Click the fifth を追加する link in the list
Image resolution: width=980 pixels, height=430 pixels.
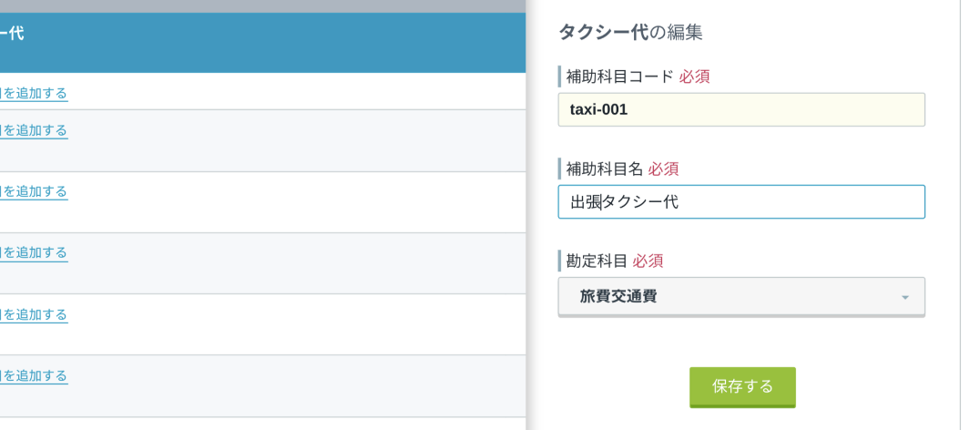pos(34,314)
